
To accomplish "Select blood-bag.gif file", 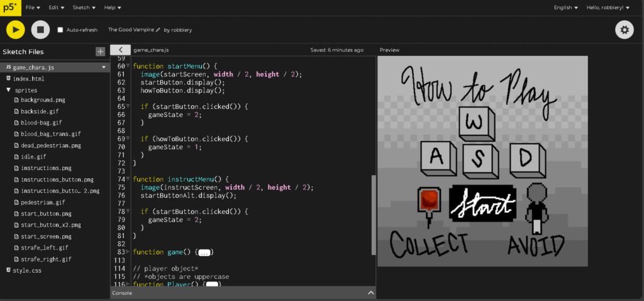I will tap(41, 123).
